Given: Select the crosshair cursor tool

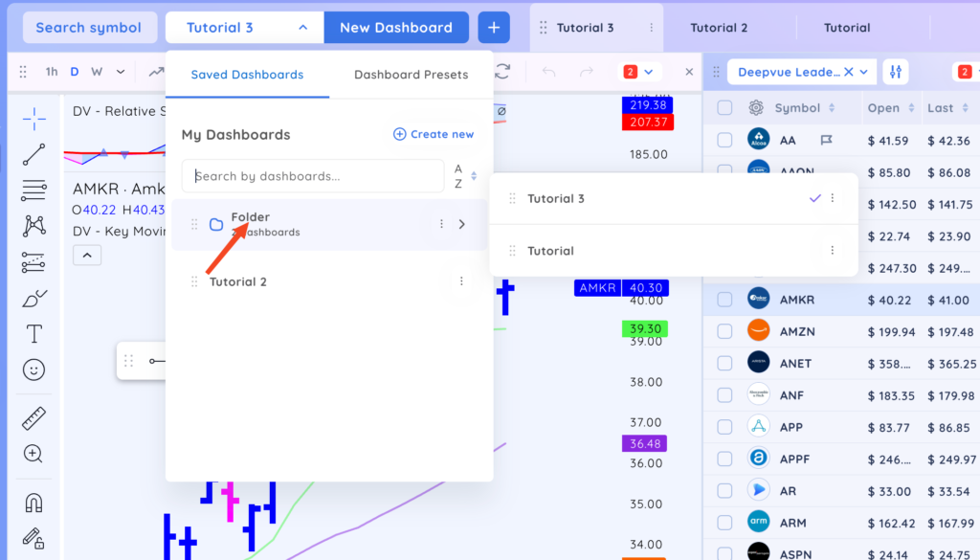Looking at the screenshot, I should [x=33, y=118].
